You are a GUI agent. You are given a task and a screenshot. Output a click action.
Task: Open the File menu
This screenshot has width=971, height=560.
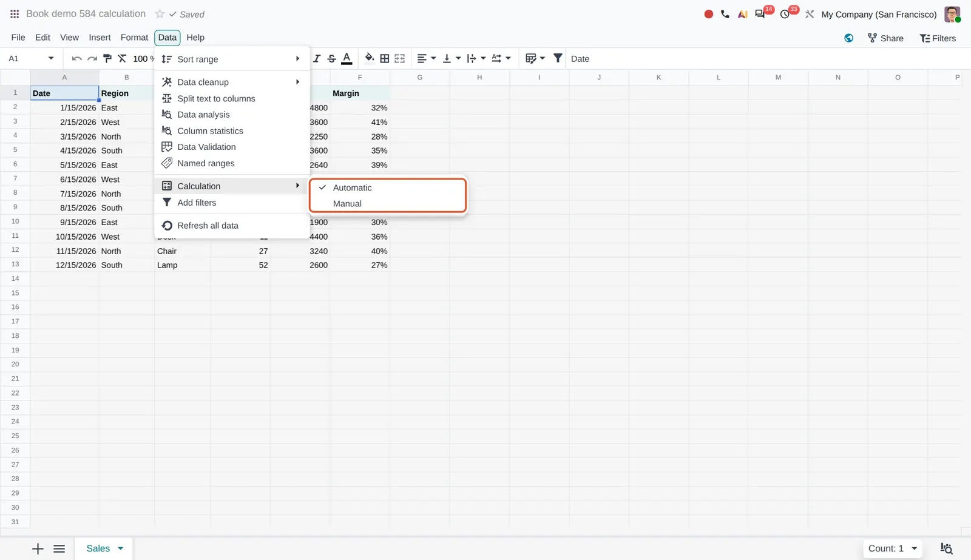click(18, 38)
